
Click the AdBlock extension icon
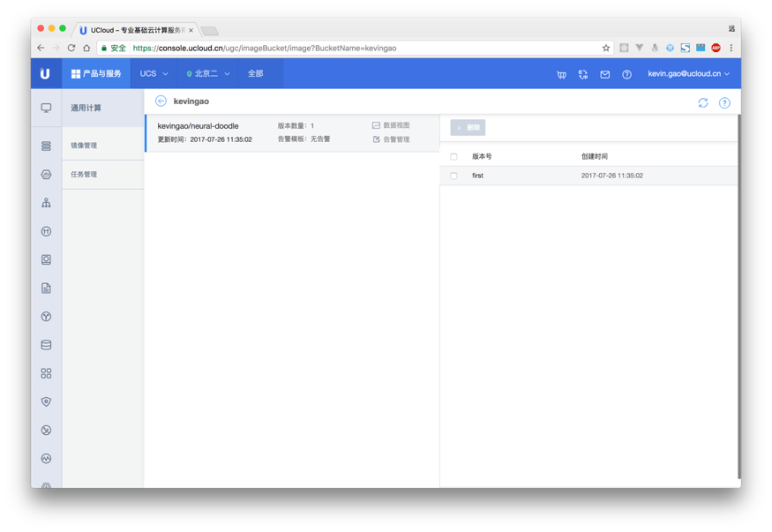coord(716,48)
